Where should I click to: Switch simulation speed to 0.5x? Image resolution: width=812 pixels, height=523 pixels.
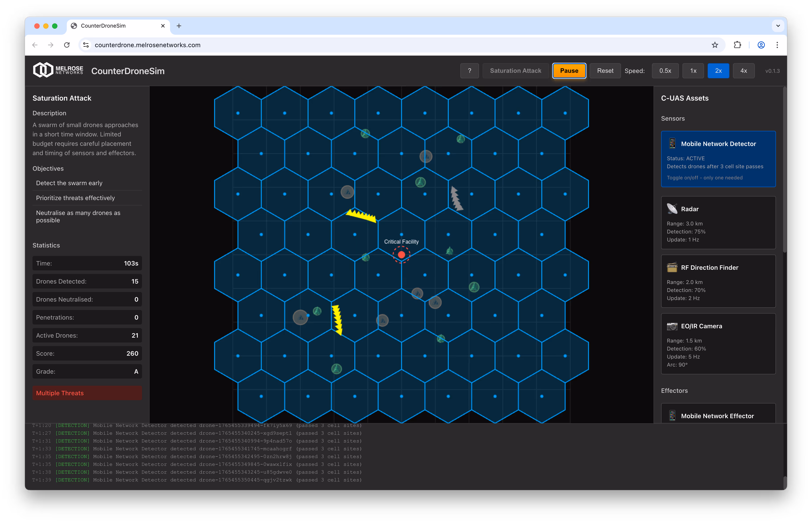pyautogui.click(x=665, y=71)
